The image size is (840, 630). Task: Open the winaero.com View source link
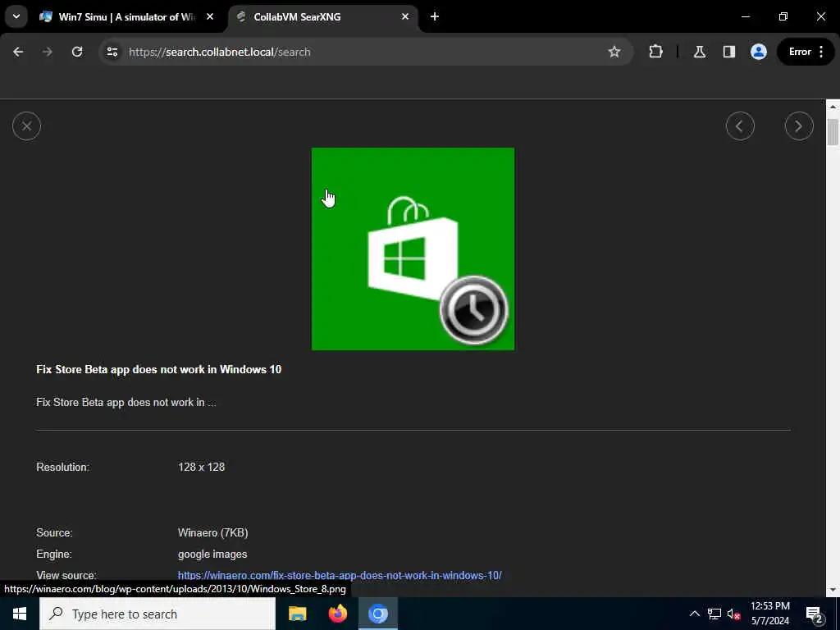340,575
